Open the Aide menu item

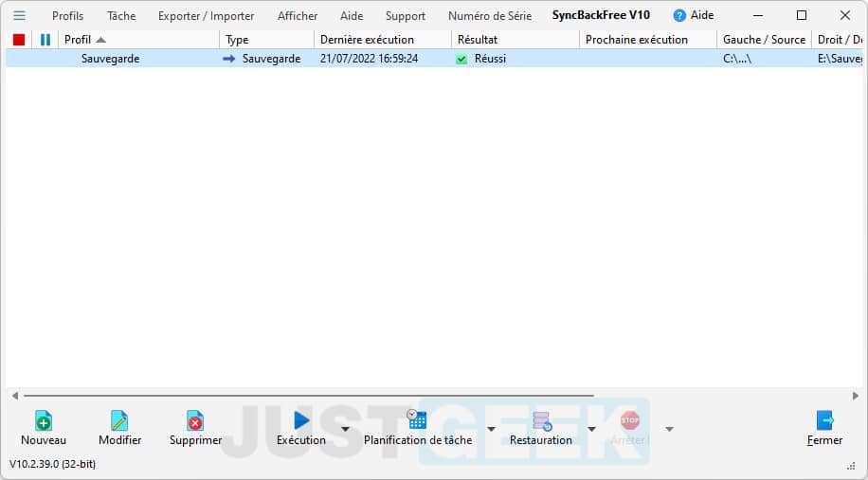(x=352, y=16)
